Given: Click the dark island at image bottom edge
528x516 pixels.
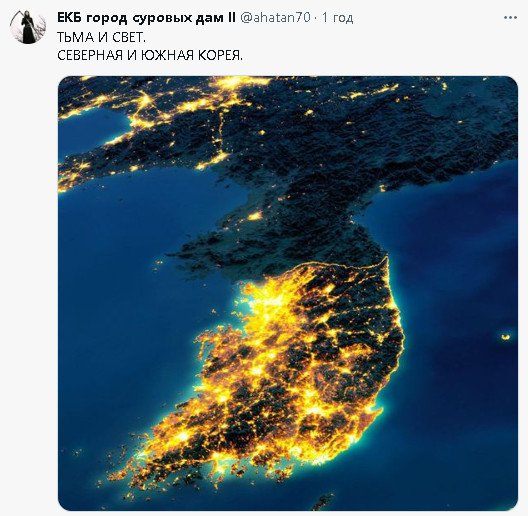Looking at the screenshot, I should [324, 502].
